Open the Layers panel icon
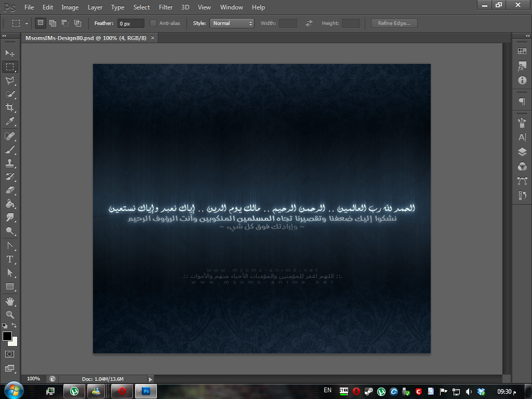 [x=522, y=152]
